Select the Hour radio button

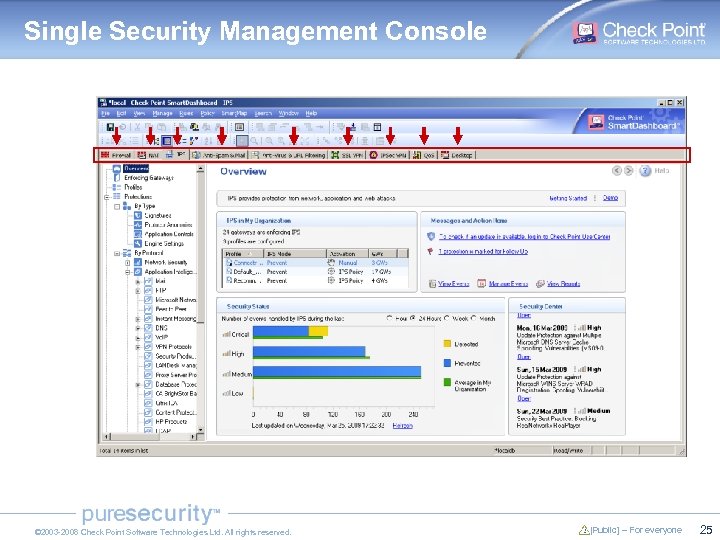click(389, 318)
